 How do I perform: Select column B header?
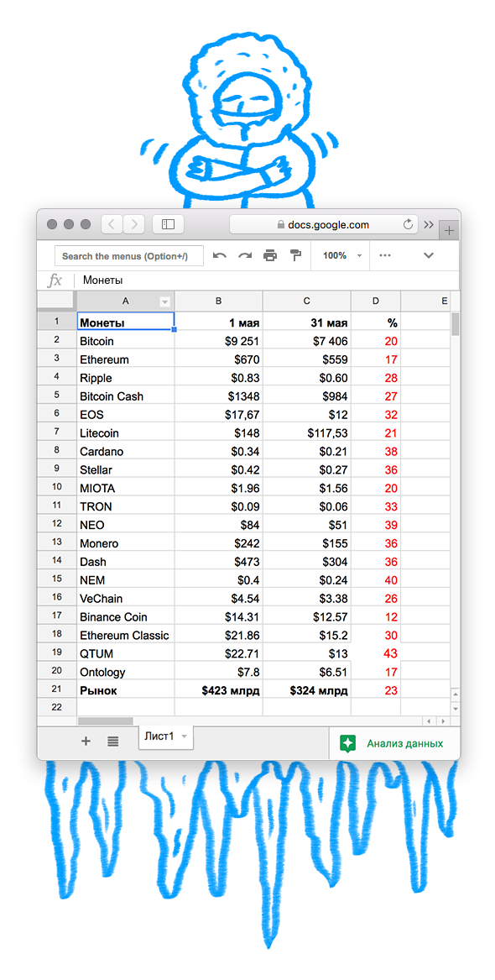218,301
